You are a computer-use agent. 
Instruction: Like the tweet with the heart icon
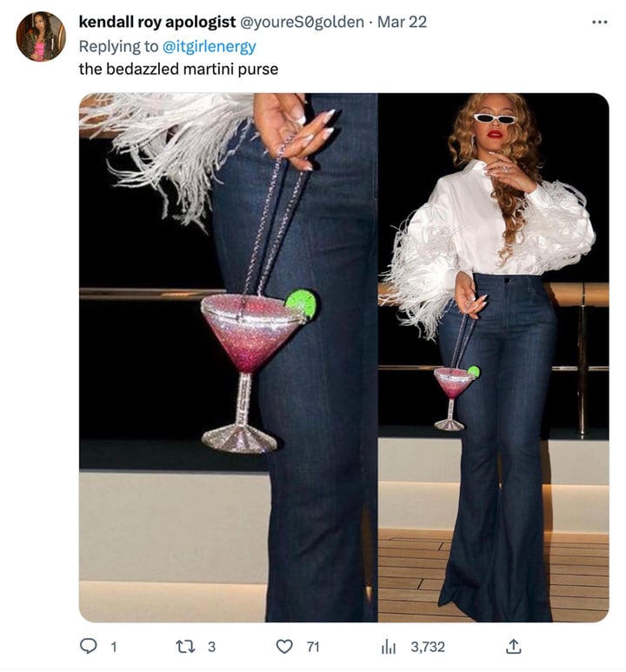pyautogui.click(x=284, y=646)
